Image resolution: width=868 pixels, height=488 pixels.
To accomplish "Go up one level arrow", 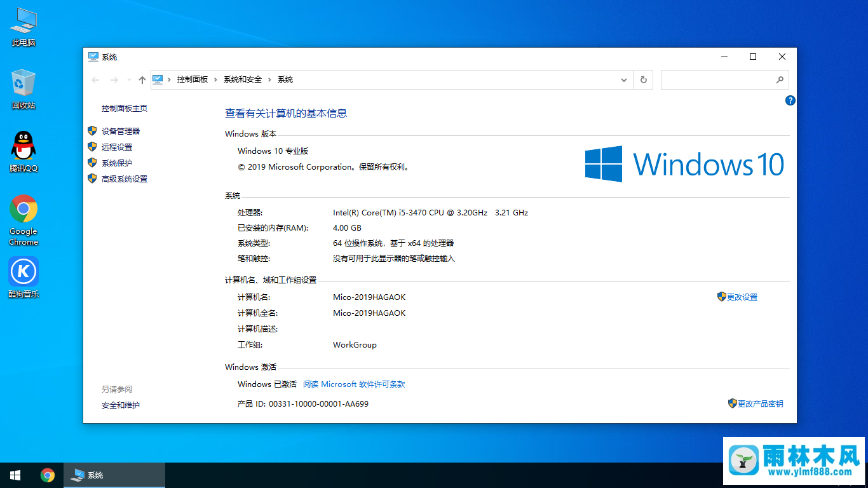I will click(142, 79).
